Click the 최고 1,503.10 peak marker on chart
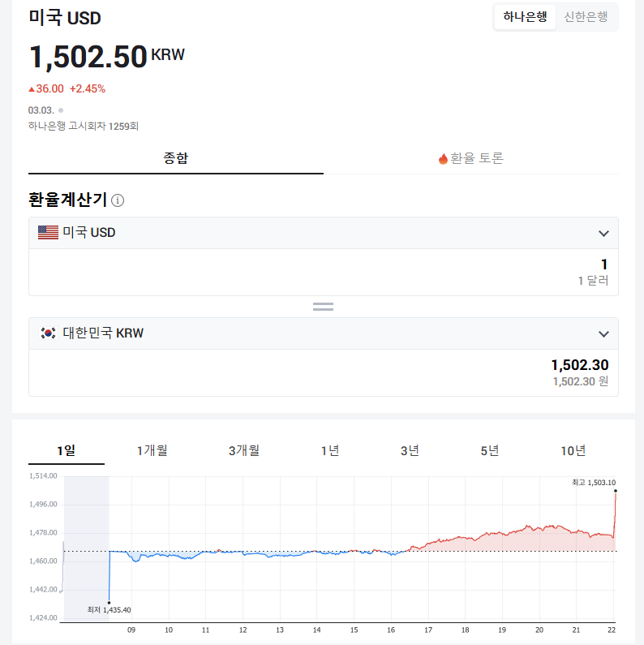 click(616, 490)
